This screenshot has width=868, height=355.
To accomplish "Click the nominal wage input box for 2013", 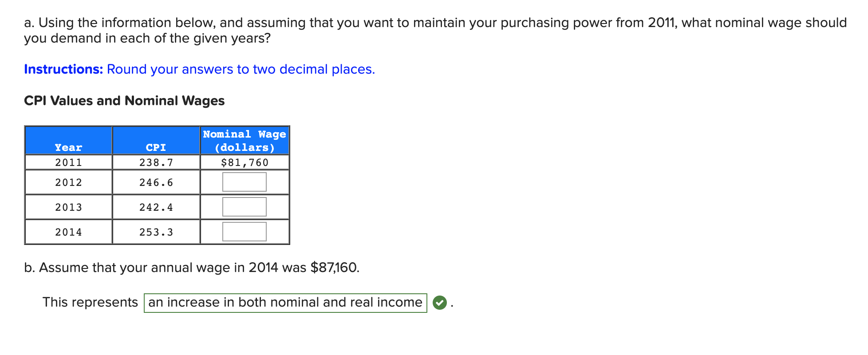I will pos(244,206).
